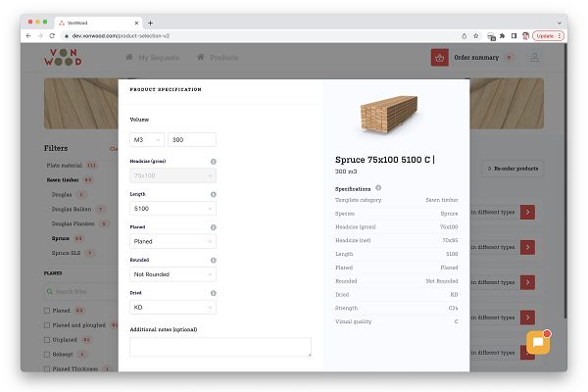Click the Chrome profile avatar
588x392 pixels.
525,36
